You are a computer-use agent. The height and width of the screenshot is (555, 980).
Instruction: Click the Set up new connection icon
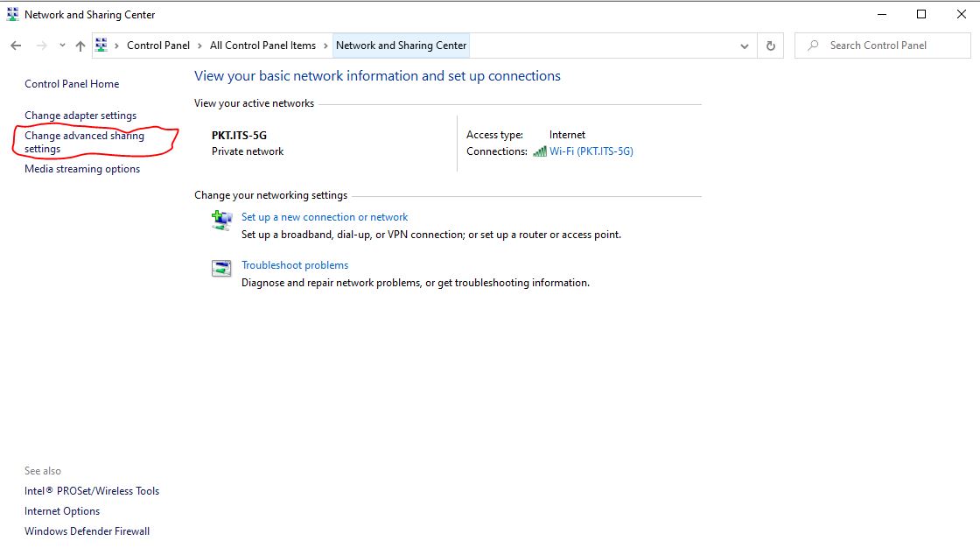pyautogui.click(x=222, y=220)
